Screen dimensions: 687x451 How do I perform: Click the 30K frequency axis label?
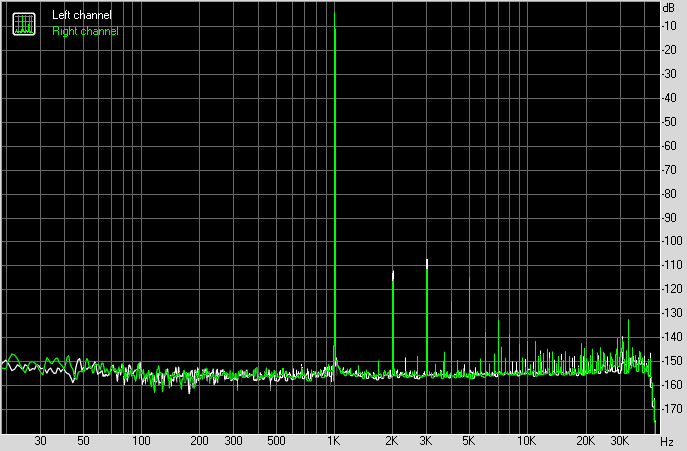pos(620,440)
